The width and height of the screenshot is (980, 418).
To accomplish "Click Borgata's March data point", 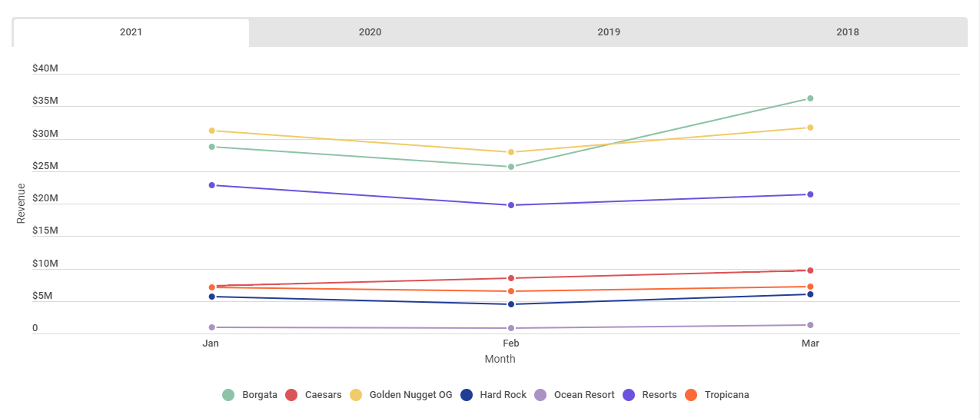I will [810, 98].
